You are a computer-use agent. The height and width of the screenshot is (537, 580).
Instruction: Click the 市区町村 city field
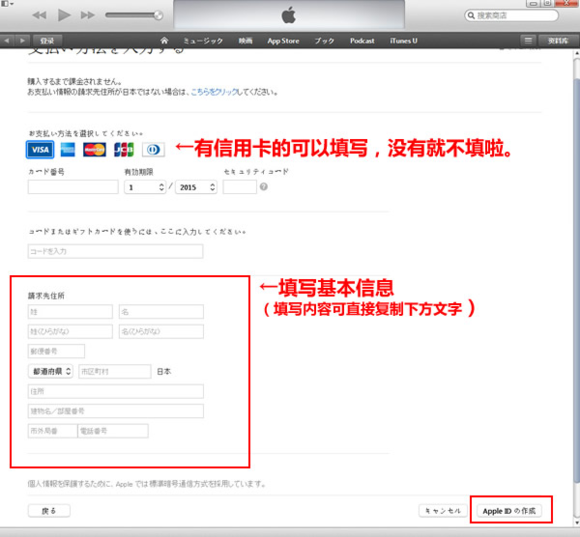115,371
